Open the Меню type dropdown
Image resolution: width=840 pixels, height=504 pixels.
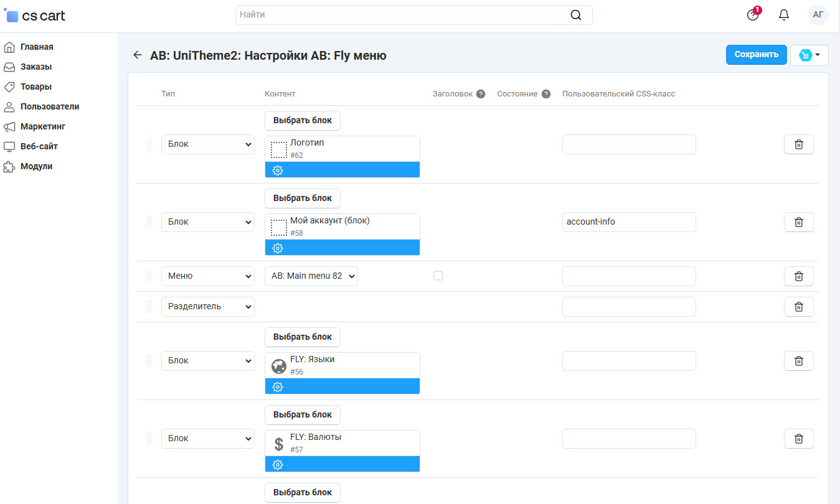(x=207, y=276)
